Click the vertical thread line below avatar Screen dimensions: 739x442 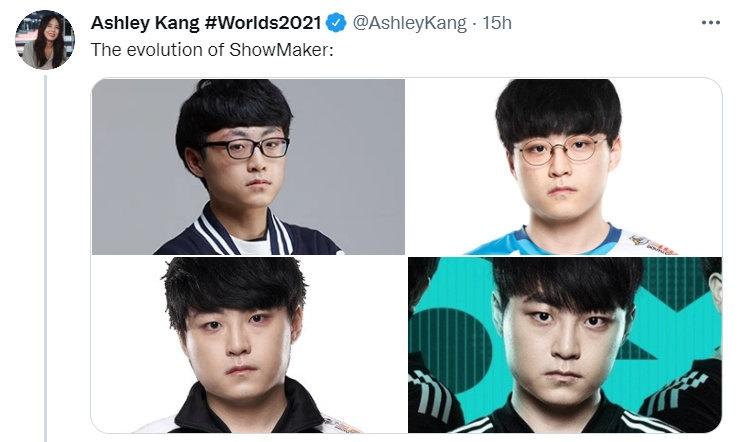point(46,258)
